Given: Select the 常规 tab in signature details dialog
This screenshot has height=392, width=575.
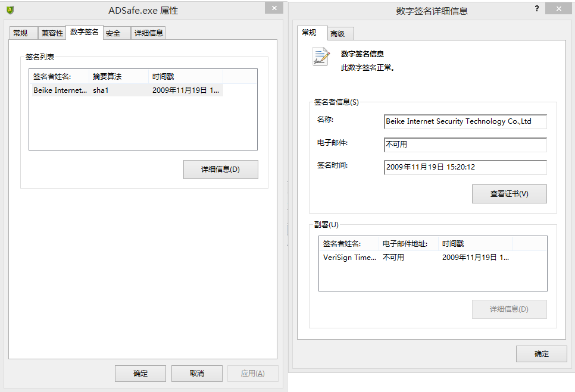Looking at the screenshot, I should [x=312, y=33].
